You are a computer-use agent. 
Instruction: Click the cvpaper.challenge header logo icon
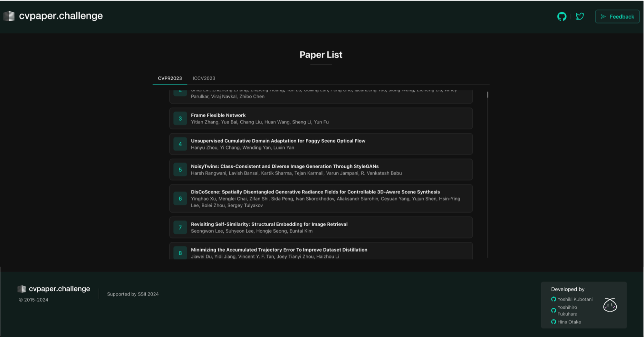tap(9, 16)
